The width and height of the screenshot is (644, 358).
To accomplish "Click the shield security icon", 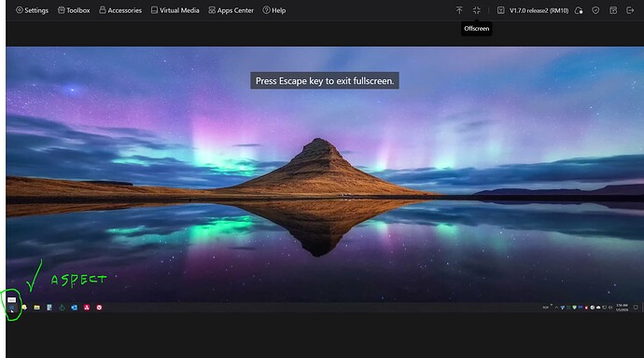I will pyautogui.click(x=595, y=10).
